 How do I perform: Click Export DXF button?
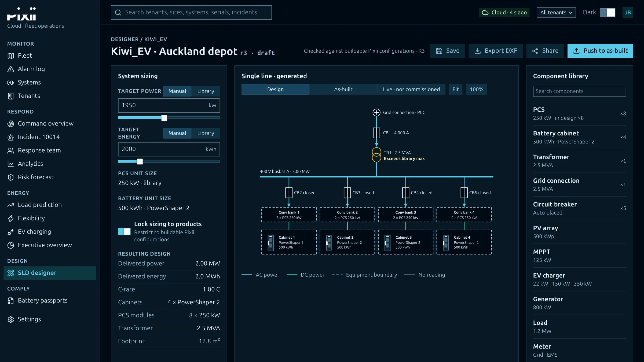pyautogui.click(x=496, y=51)
